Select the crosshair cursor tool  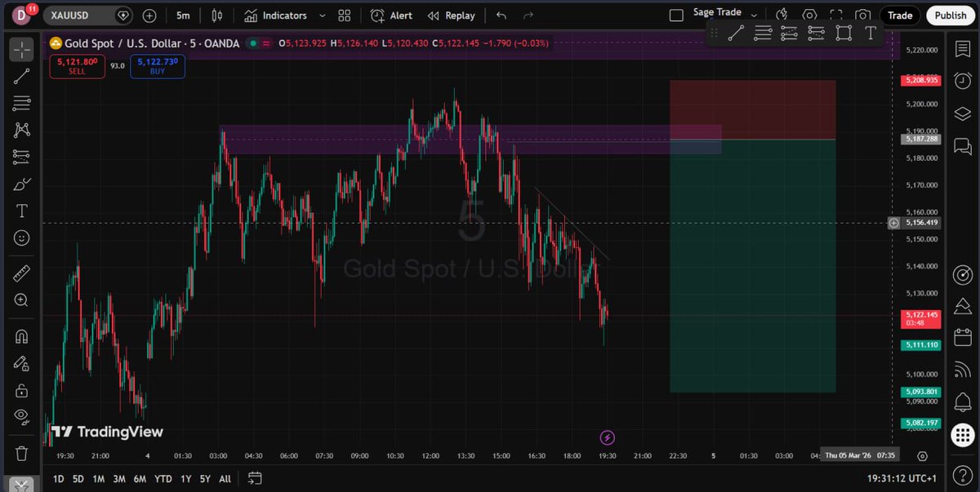[x=22, y=49]
